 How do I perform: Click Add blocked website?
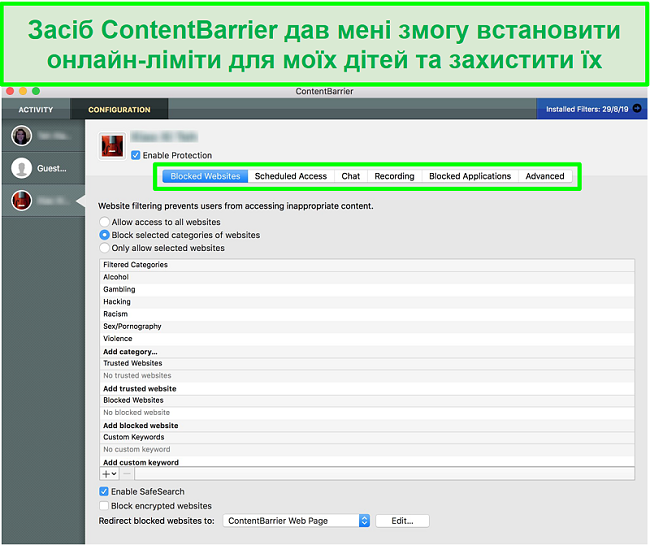coord(141,425)
